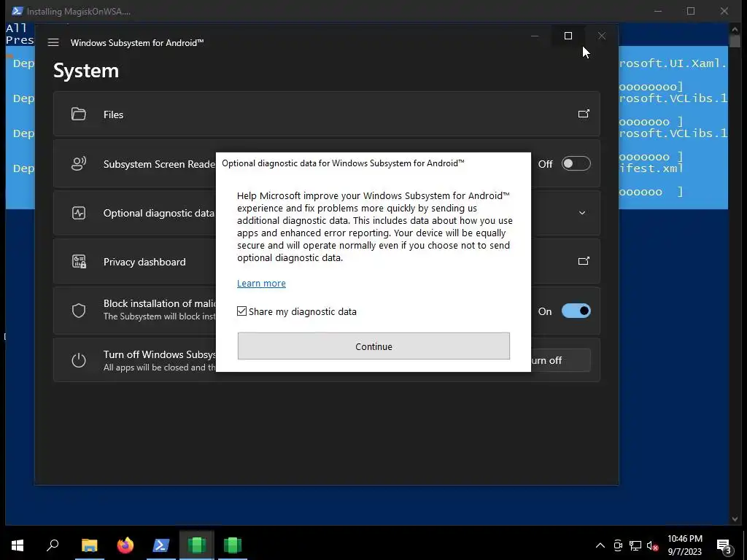Close the Windows Subsystem for Android window
747x560 pixels.
click(x=602, y=36)
